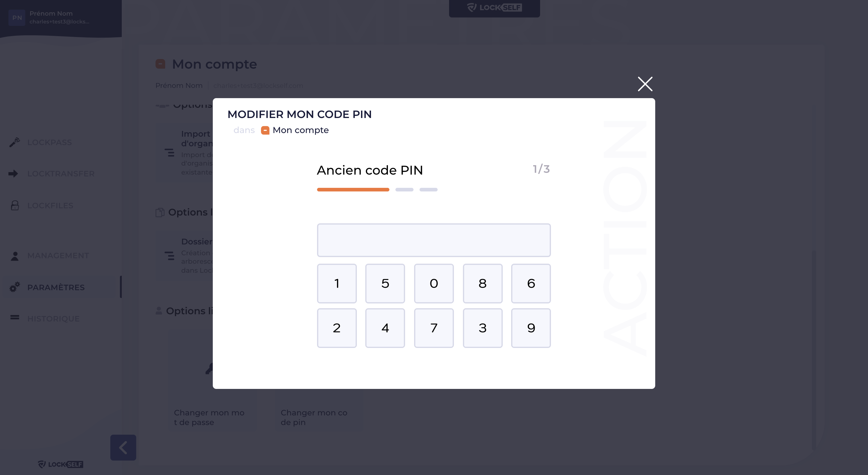Screen dimensions: 868x475
Task: Tap the 7 key on keypad
Action: pyautogui.click(x=434, y=328)
